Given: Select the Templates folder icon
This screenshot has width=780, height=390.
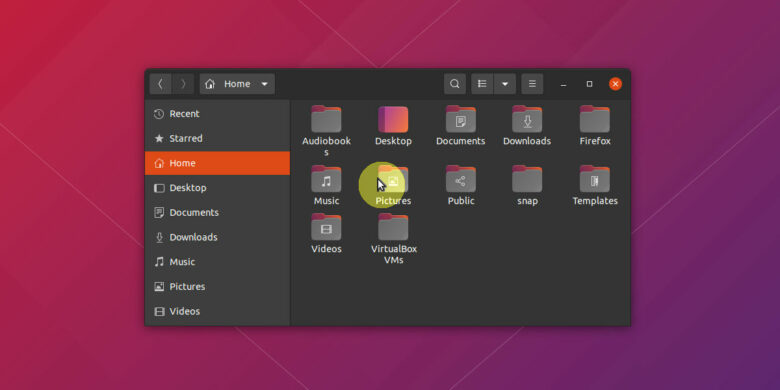Looking at the screenshot, I should pos(595,179).
